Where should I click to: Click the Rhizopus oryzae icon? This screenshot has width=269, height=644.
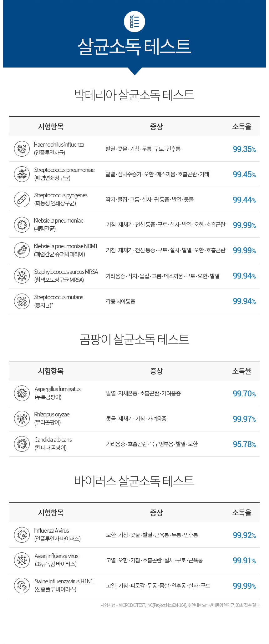(x=22, y=419)
